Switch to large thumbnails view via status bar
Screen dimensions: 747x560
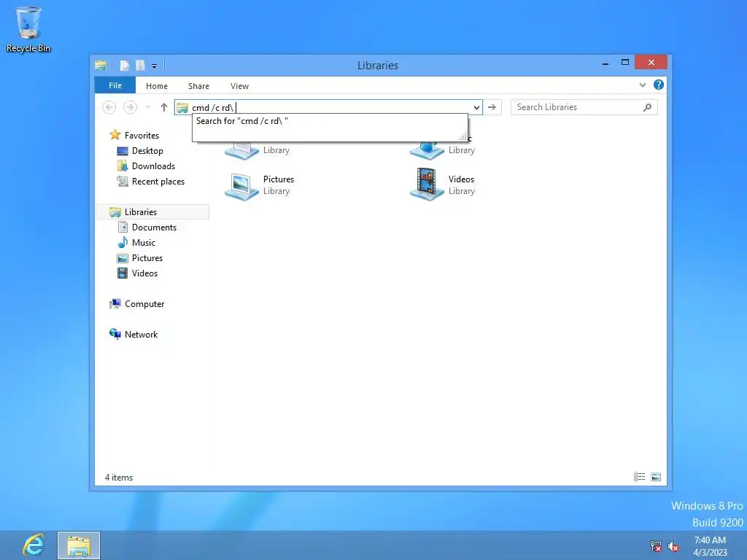point(656,477)
